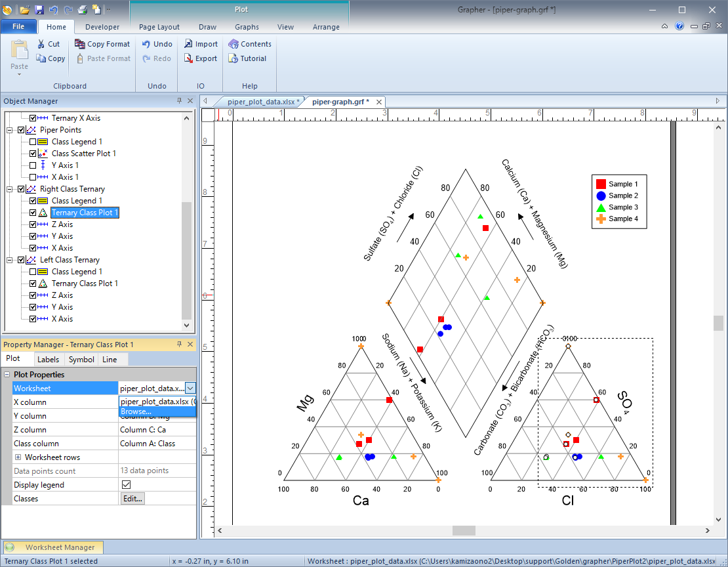Viewport: 728px width, 567px height.
Task: Collapse the Right Class Ternary tree node
Action: tap(9, 189)
